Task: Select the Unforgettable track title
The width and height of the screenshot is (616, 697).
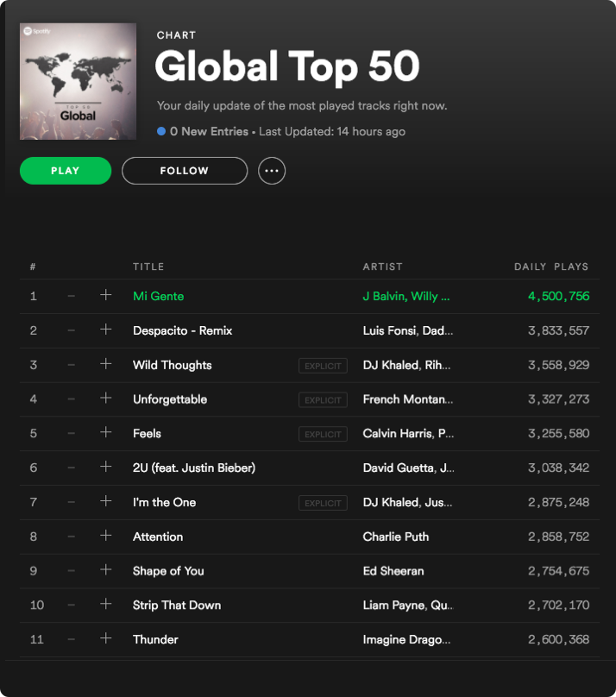Action: (x=170, y=399)
